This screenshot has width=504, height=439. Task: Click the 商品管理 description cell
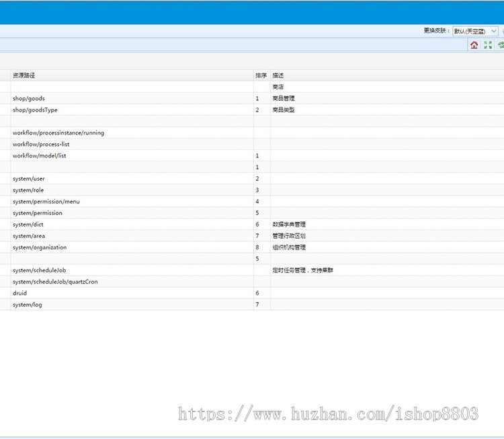[387, 98]
